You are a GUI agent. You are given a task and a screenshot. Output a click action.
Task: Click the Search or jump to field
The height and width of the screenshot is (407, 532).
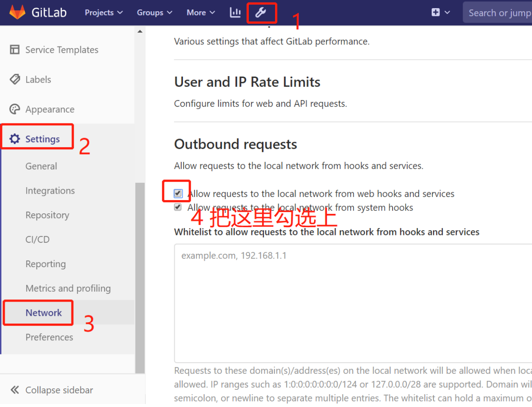click(497, 12)
